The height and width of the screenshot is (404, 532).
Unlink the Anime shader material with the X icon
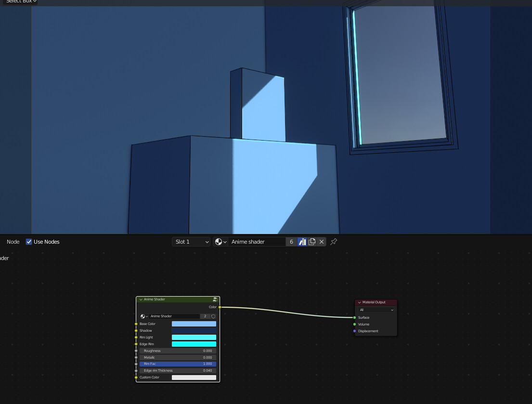(322, 241)
